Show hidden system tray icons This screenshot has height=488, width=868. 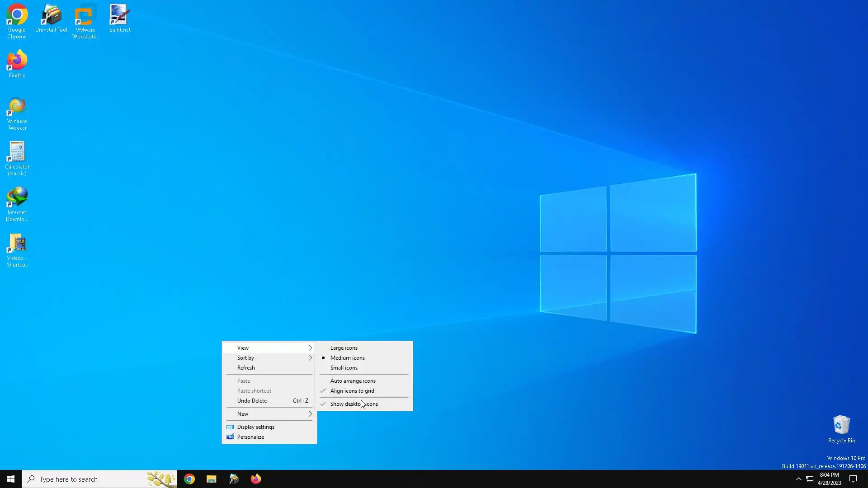(x=798, y=479)
